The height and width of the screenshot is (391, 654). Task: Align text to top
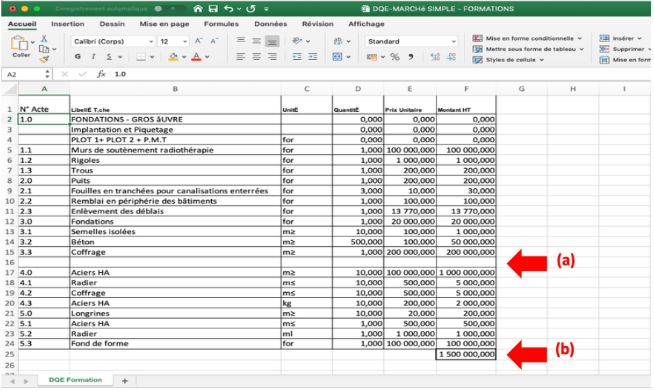pyautogui.click(x=241, y=40)
